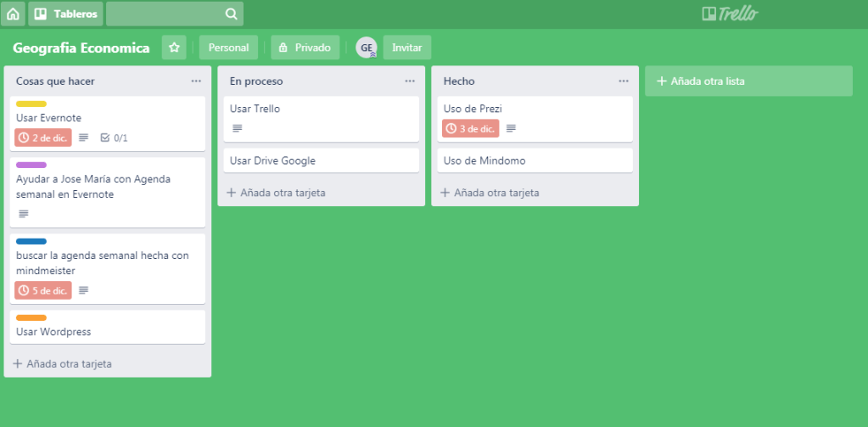This screenshot has width=868, height=427.
Task: Click the Invitar button
Action: tap(407, 48)
